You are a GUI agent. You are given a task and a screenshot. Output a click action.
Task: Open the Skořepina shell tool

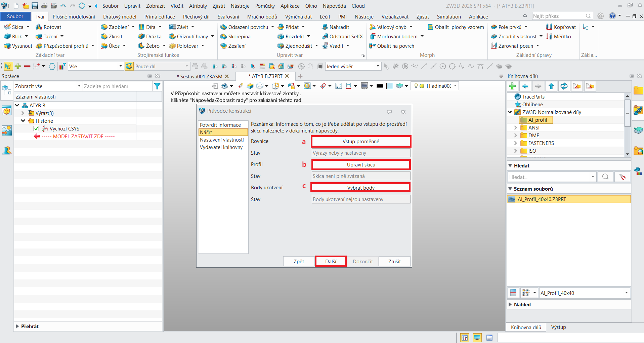[x=235, y=36]
